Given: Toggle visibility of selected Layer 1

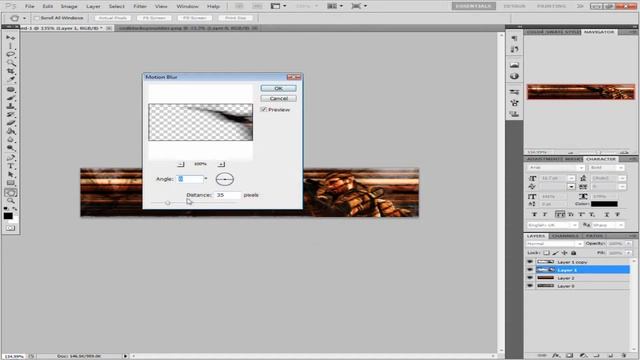Looking at the screenshot, I should 530,270.
